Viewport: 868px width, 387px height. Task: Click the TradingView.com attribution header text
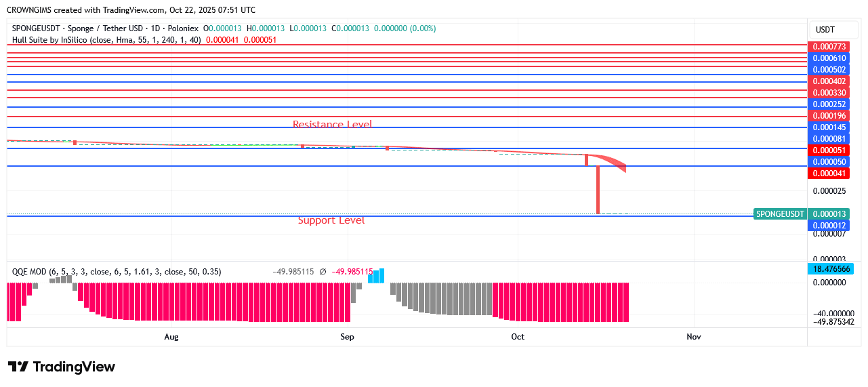tap(132, 10)
